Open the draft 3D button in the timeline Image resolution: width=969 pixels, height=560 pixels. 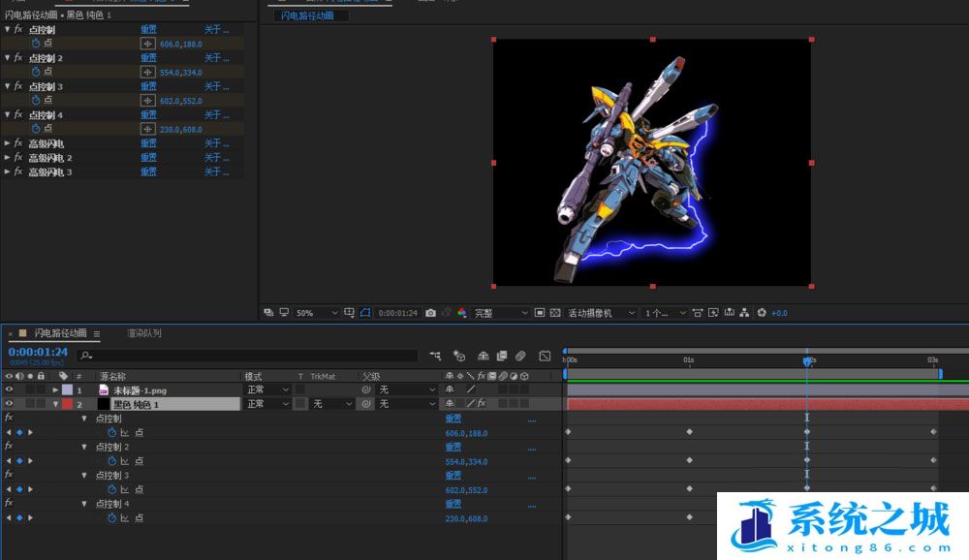click(x=458, y=356)
